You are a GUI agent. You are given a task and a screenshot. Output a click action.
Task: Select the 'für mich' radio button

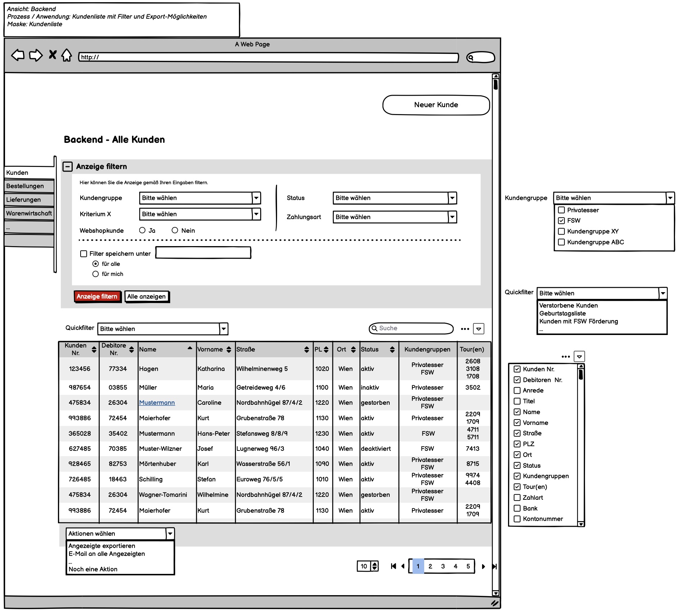[x=95, y=274]
